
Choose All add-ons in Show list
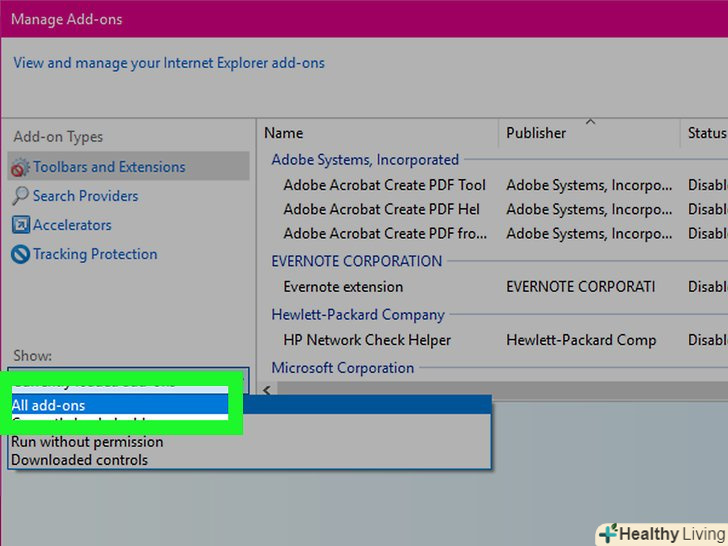click(251, 405)
